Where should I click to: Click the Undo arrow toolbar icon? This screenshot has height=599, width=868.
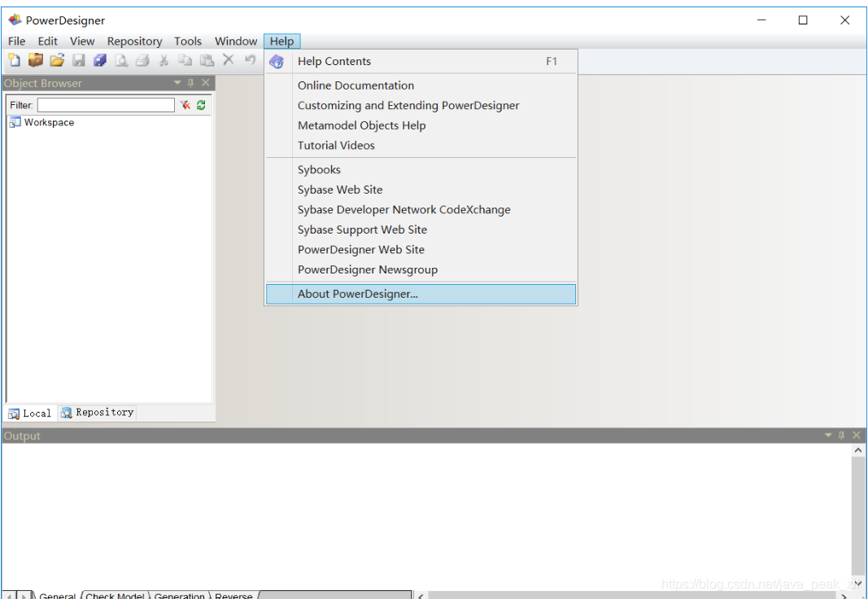point(251,59)
